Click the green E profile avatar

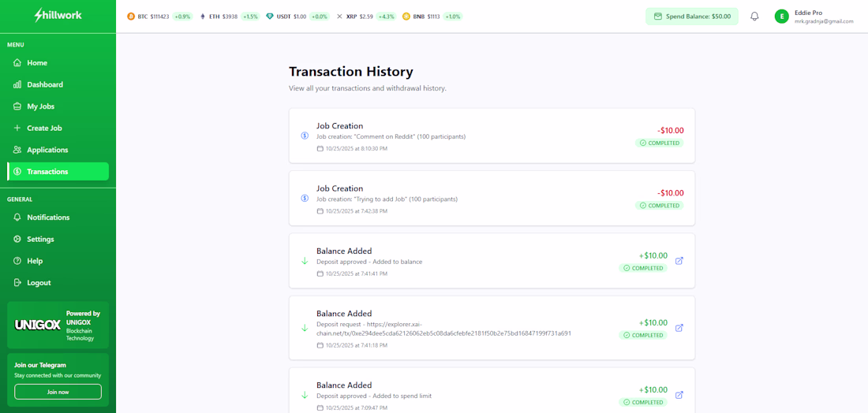781,17
